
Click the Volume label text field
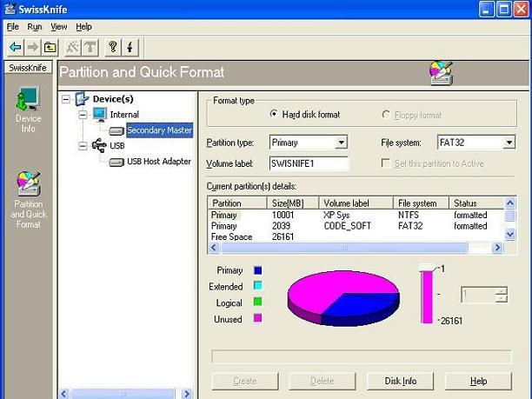click(308, 163)
